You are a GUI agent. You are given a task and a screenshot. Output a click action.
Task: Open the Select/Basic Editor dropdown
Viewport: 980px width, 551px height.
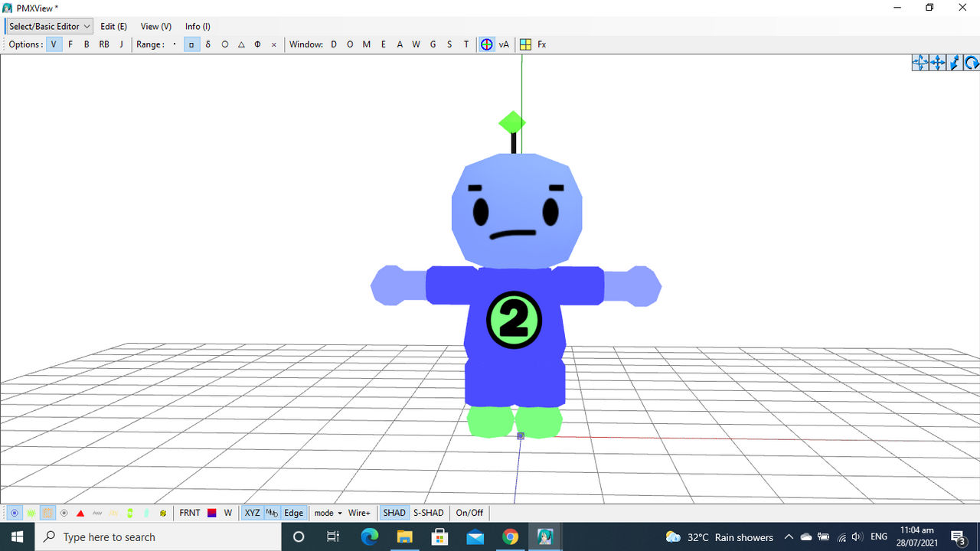click(x=49, y=26)
